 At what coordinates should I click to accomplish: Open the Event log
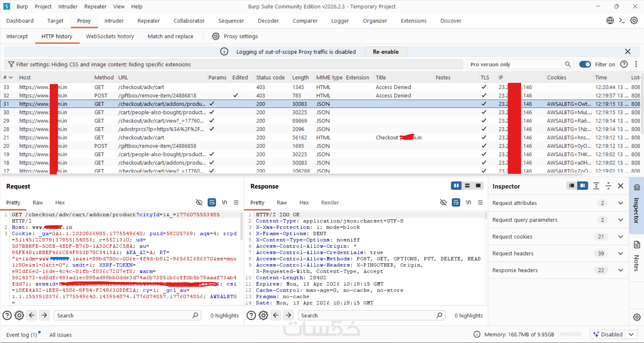click(21, 335)
